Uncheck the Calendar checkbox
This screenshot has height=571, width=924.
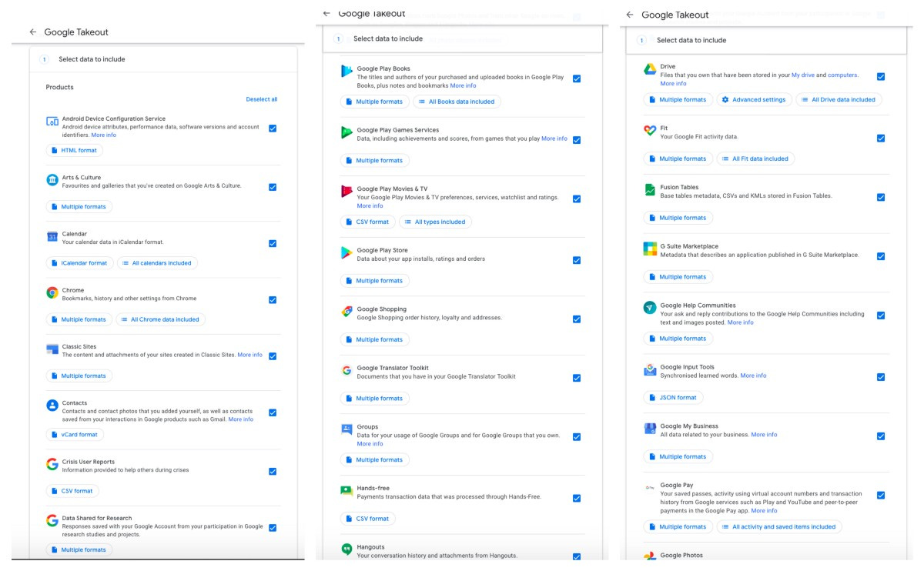273,243
